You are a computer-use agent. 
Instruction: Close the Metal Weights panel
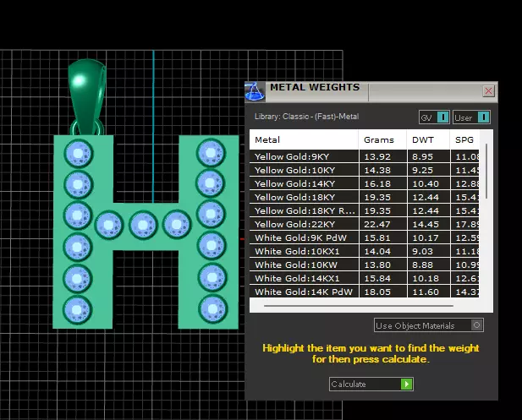488,90
